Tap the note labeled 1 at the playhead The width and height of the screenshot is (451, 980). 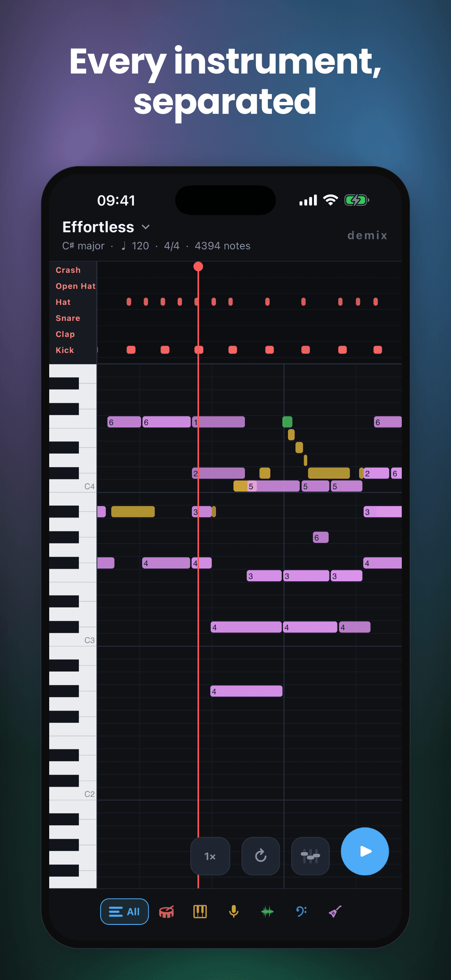(x=218, y=422)
